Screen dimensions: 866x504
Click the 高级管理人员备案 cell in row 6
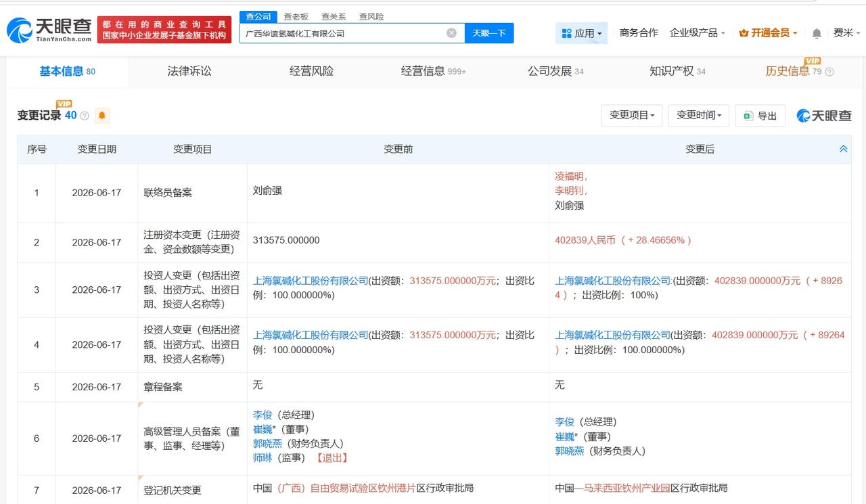click(192, 438)
